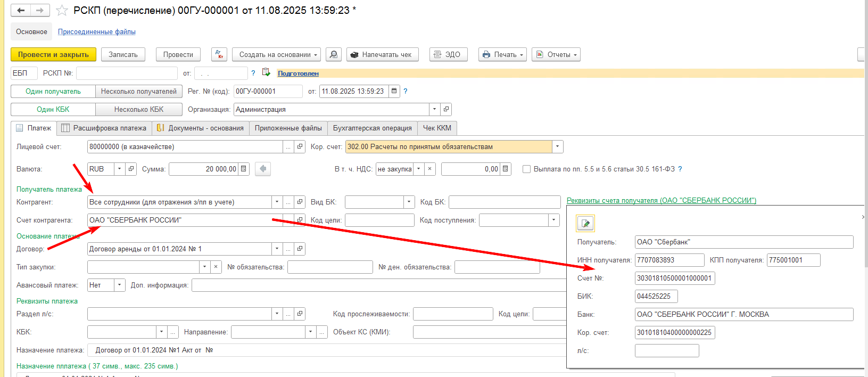
Task: Open the Дт/Кт accounting entries icon
Action: 219,54
